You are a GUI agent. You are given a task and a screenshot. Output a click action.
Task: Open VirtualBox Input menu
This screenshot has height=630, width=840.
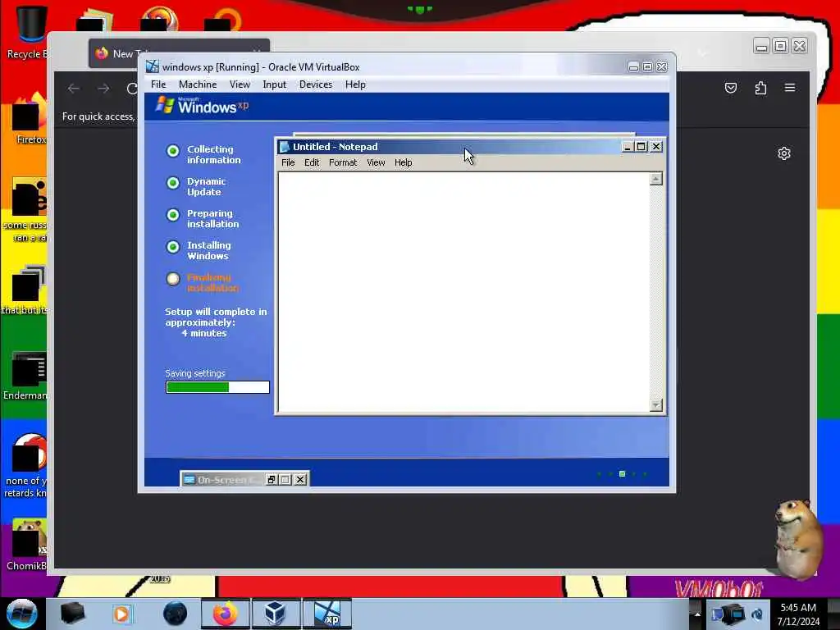coord(274,84)
